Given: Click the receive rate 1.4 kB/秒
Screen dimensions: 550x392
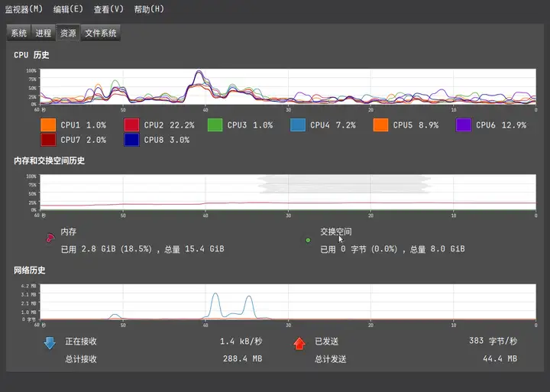Looking at the screenshot, I should pyautogui.click(x=241, y=342).
